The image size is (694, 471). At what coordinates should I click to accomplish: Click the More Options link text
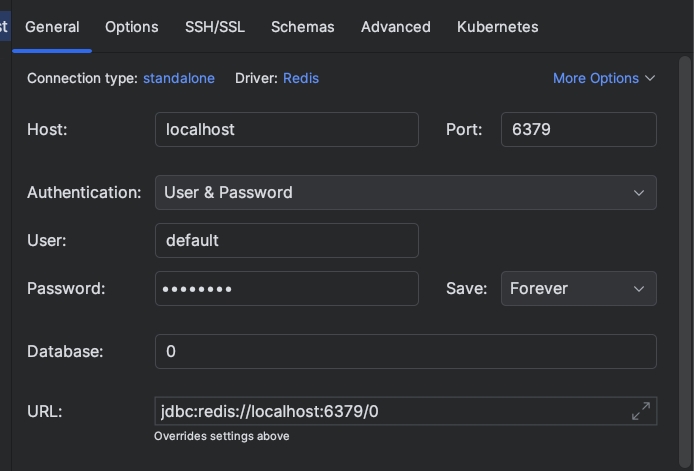595,78
